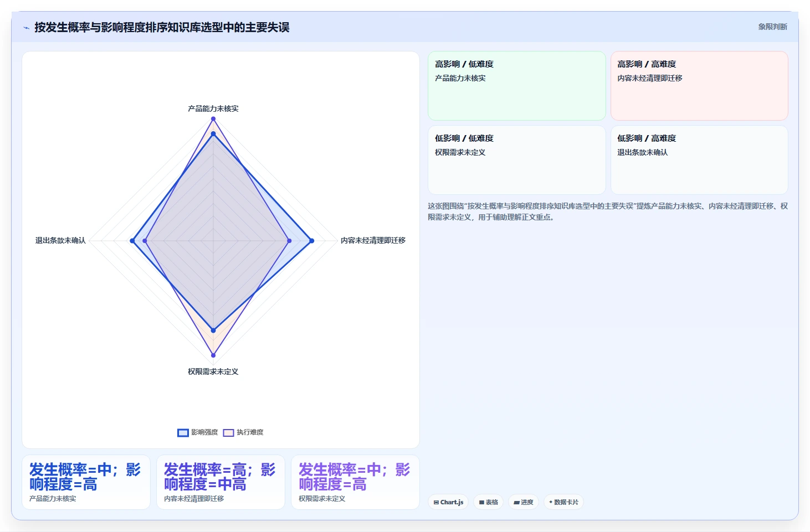
Task: Open the 低影响 / 低难度 quadrant card
Action: tap(517, 160)
